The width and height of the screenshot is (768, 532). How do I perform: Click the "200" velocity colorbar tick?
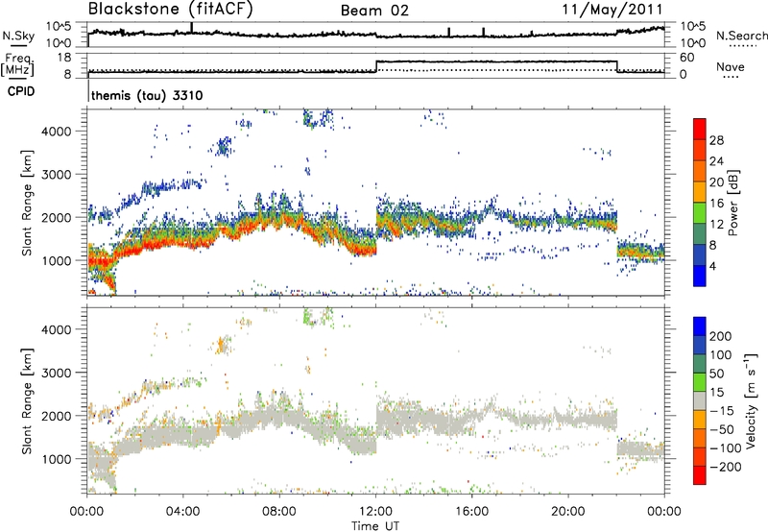click(721, 336)
